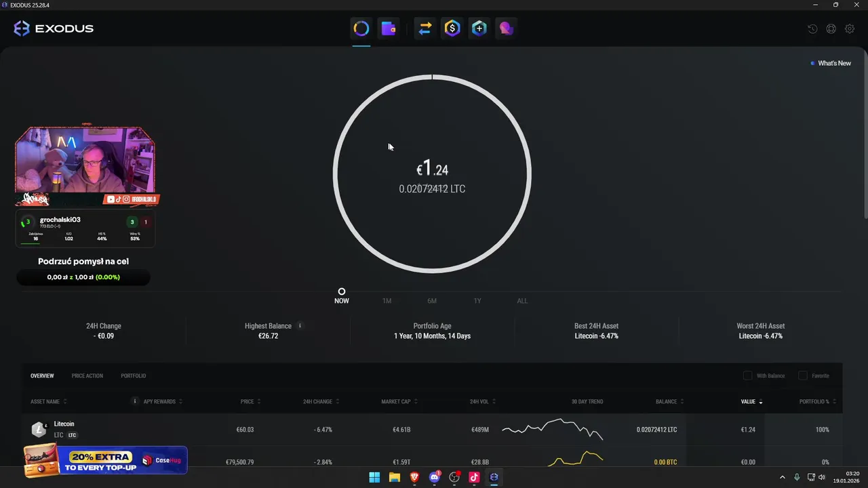Select the ALL time range

(x=522, y=301)
